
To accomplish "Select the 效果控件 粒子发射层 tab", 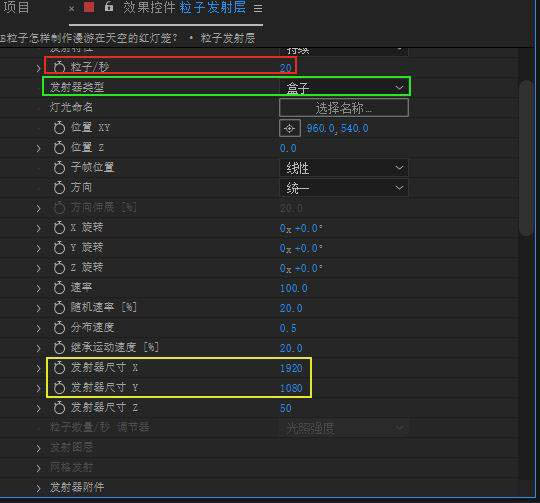I will point(185,8).
